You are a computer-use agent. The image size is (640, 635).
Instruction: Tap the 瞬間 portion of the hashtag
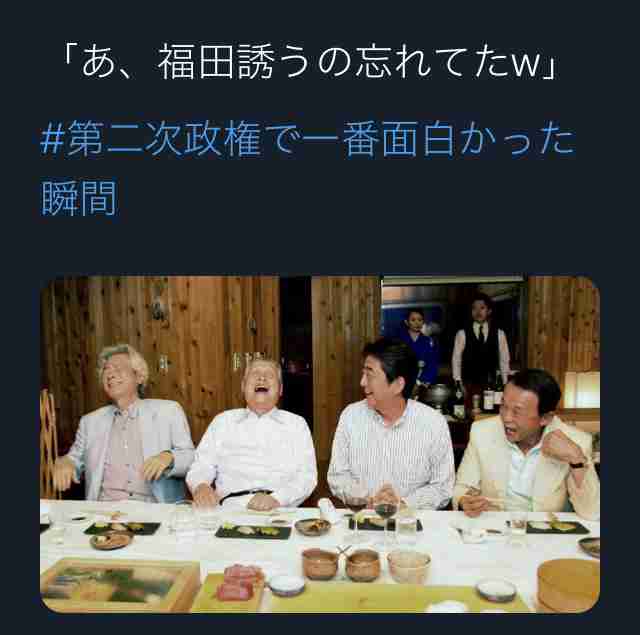coord(79,199)
